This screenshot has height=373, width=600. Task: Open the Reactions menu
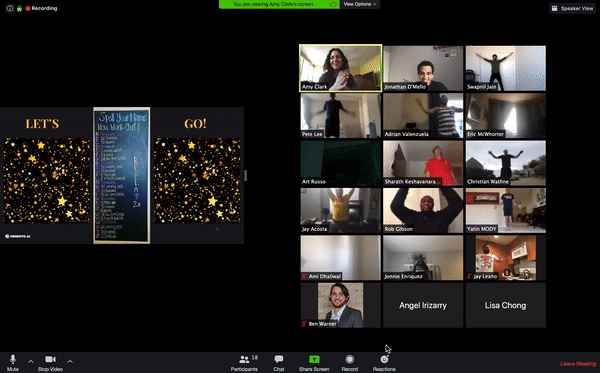(384, 362)
